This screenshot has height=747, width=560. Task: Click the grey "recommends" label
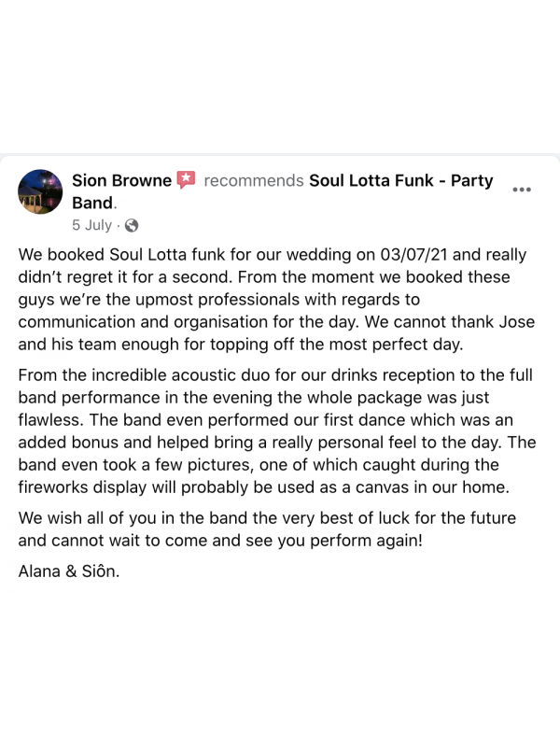click(x=253, y=180)
